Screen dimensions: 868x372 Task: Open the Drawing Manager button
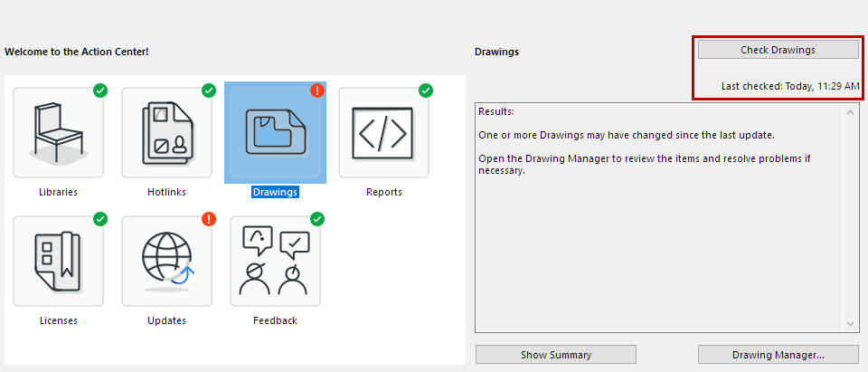778,355
